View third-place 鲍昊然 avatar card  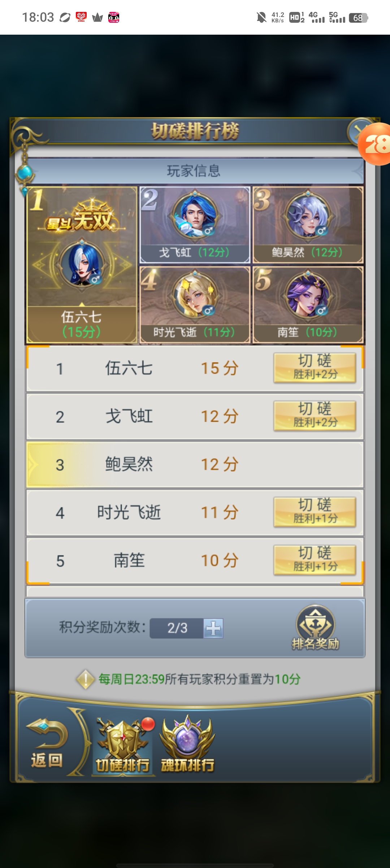pos(308,225)
